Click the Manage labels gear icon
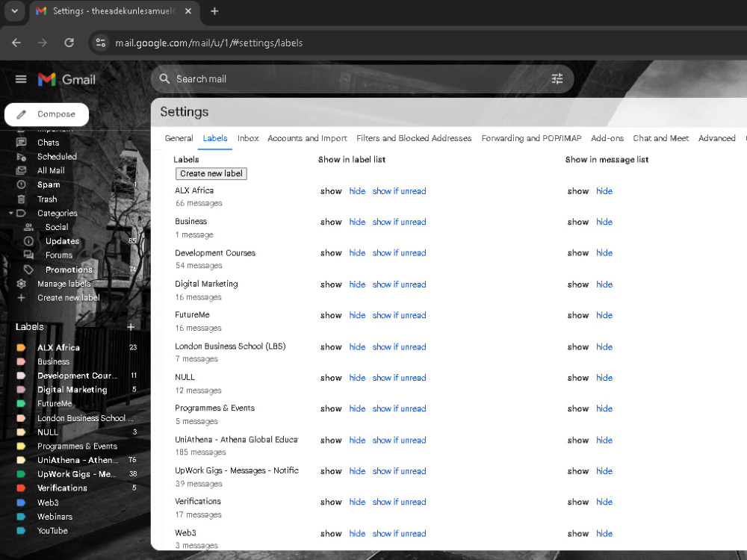747x560 pixels. pyautogui.click(x=21, y=284)
